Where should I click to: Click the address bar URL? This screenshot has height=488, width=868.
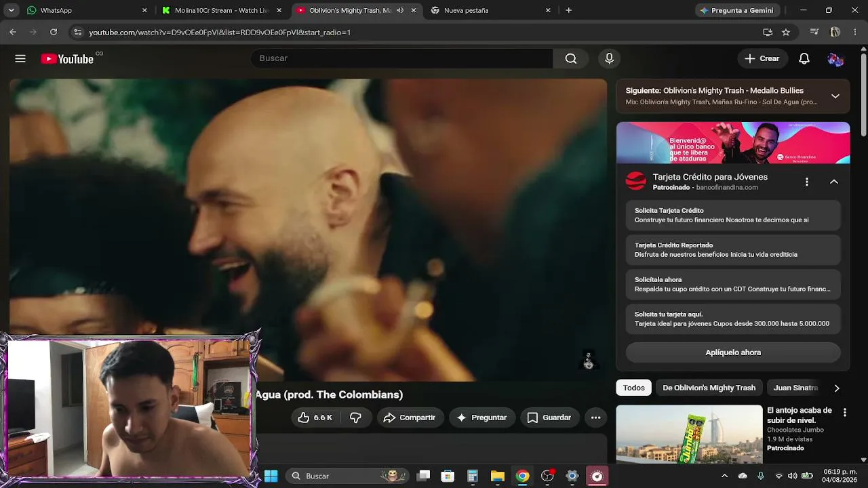[x=220, y=32]
